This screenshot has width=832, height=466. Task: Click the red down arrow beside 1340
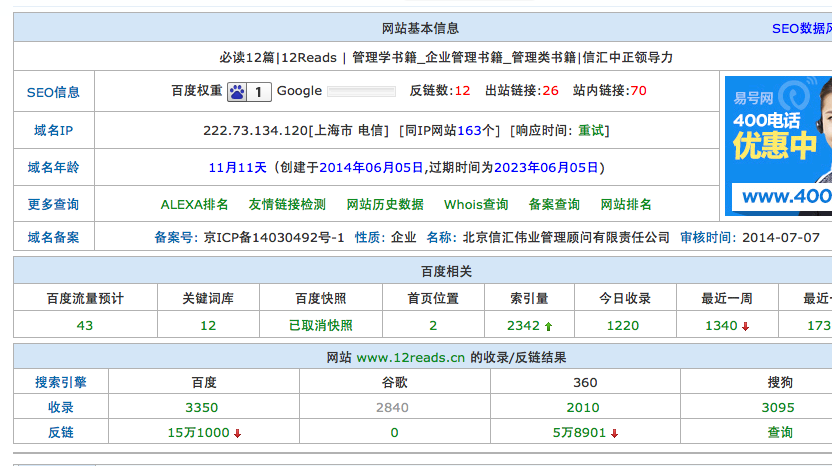pos(745,326)
